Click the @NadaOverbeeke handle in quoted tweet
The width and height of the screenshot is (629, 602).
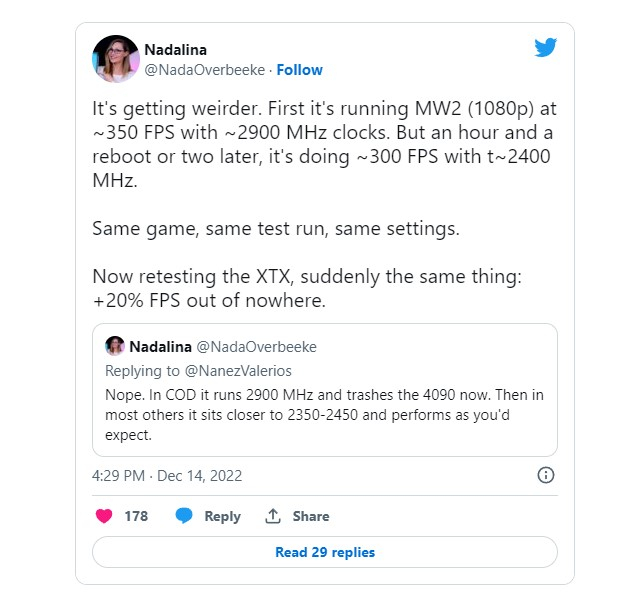coord(256,346)
